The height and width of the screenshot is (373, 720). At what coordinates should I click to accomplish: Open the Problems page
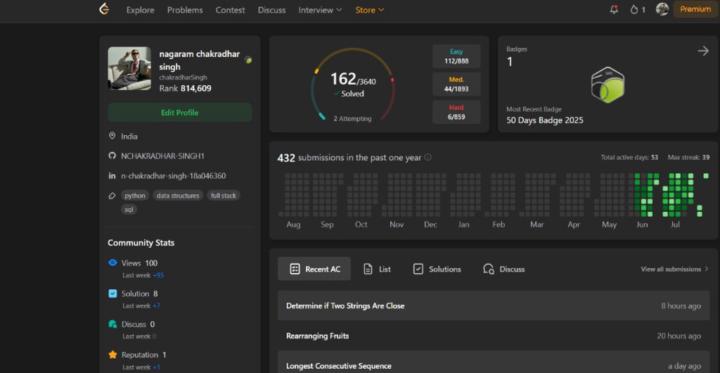[x=185, y=10]
